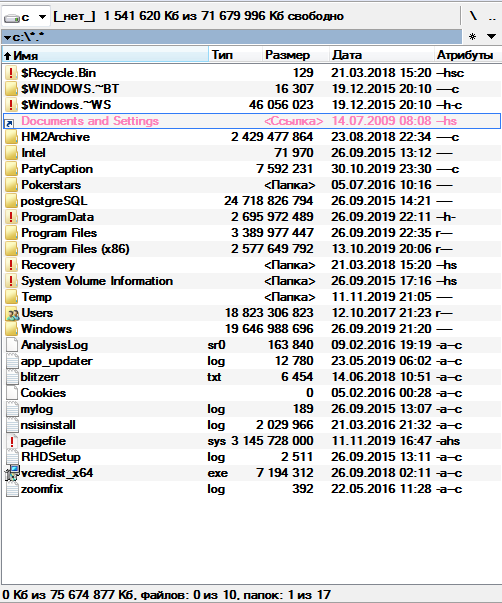The height and width of the screenshot is (603, 502).
Task: Select the postgreSQL folder icon
Action: (12, 201)
